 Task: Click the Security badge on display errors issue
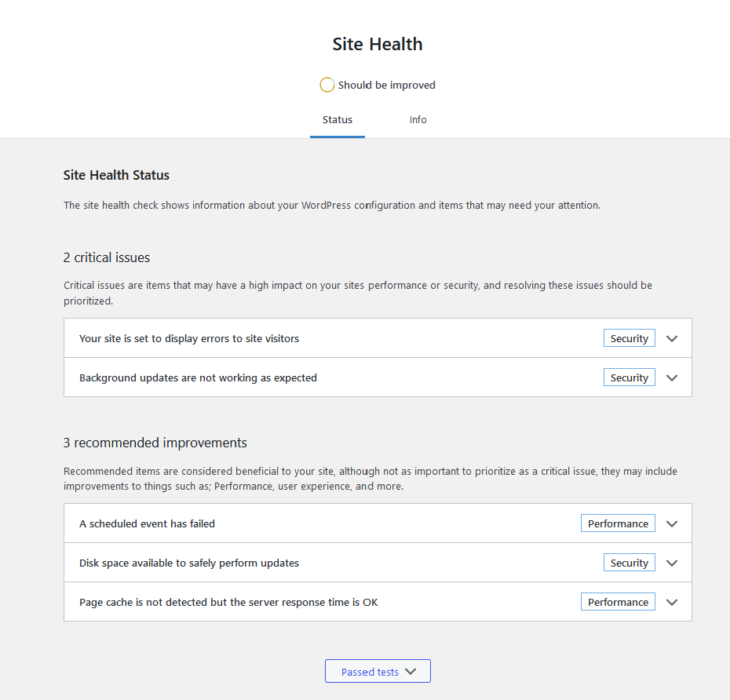629,338
